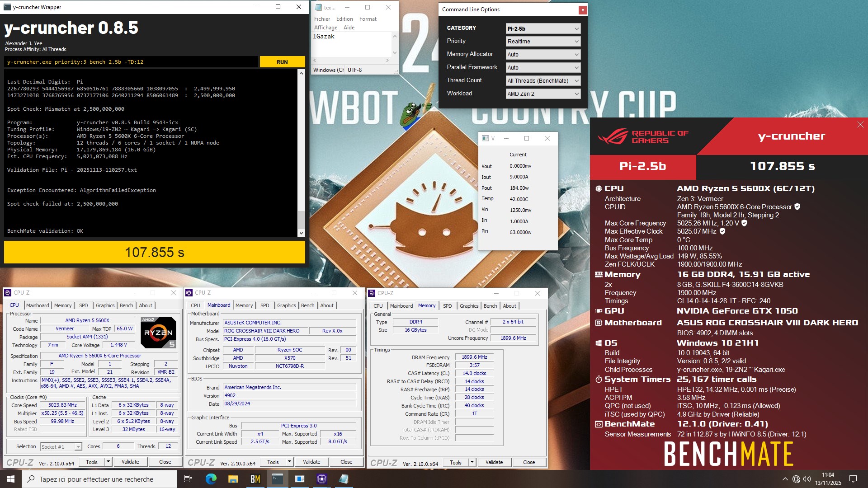
Task: Open the CATEGORY dropdown showing Pi-2.5b
Action: [543, 28]
